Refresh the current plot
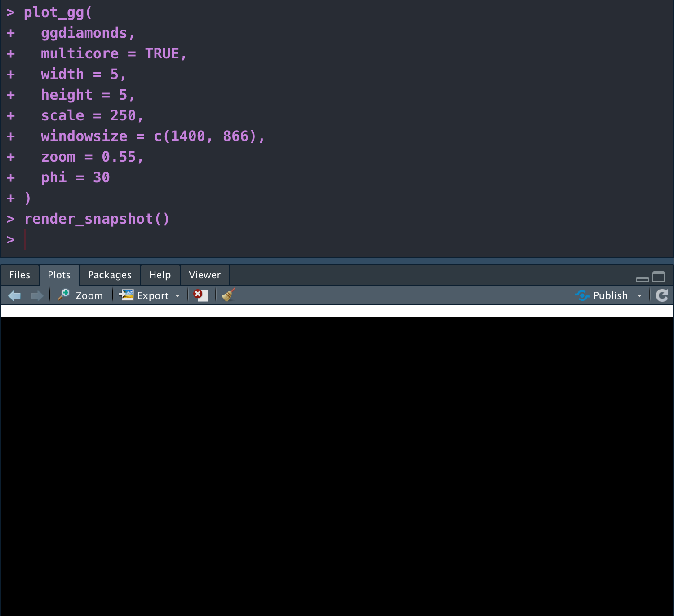This screenshot has width=674, height=616. [x=662, y=295]
